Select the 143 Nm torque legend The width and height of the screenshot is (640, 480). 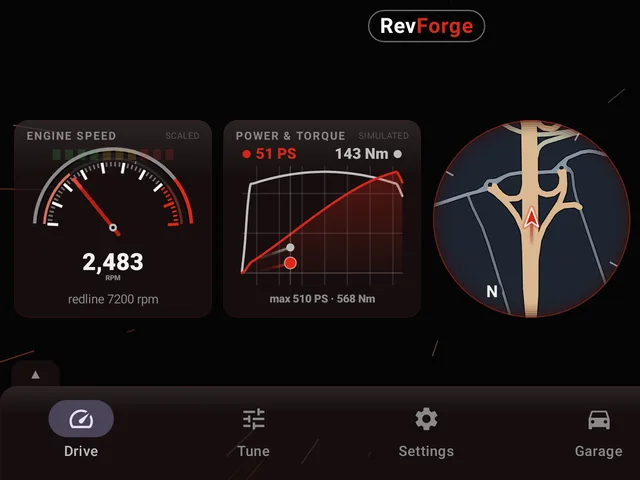coord(369,154)
